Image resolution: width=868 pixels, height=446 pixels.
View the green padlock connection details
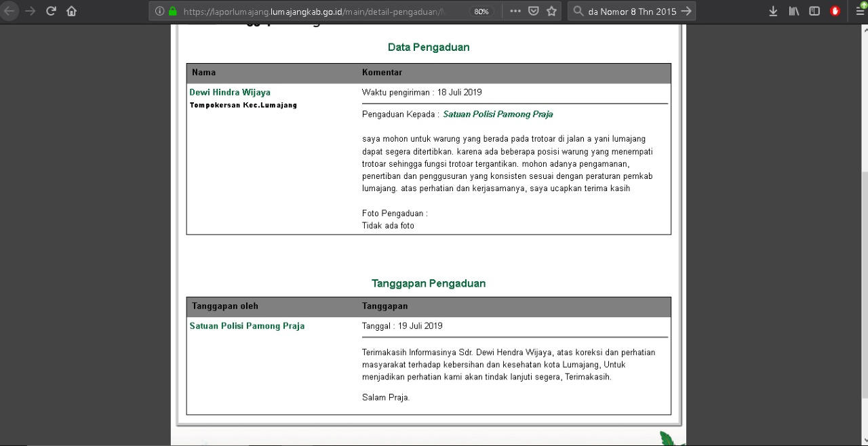coord(172,12)
